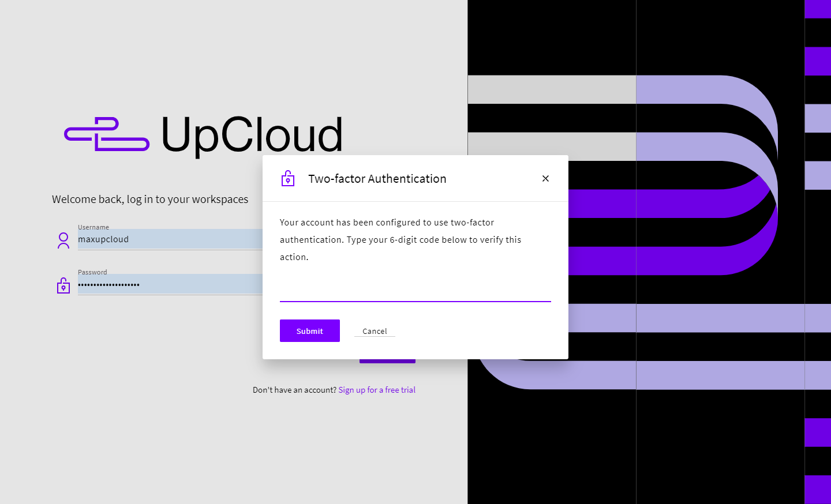Click the two-factor instruction paragraph text
Image resolution: width=831 pixels, height=504 pixels.
tap(400, 239)
